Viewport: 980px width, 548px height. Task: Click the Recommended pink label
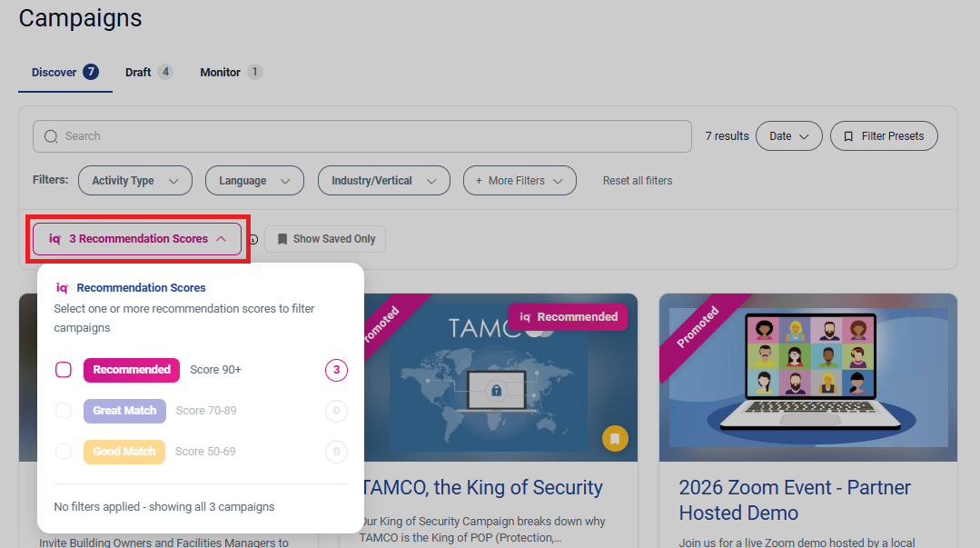132,370
